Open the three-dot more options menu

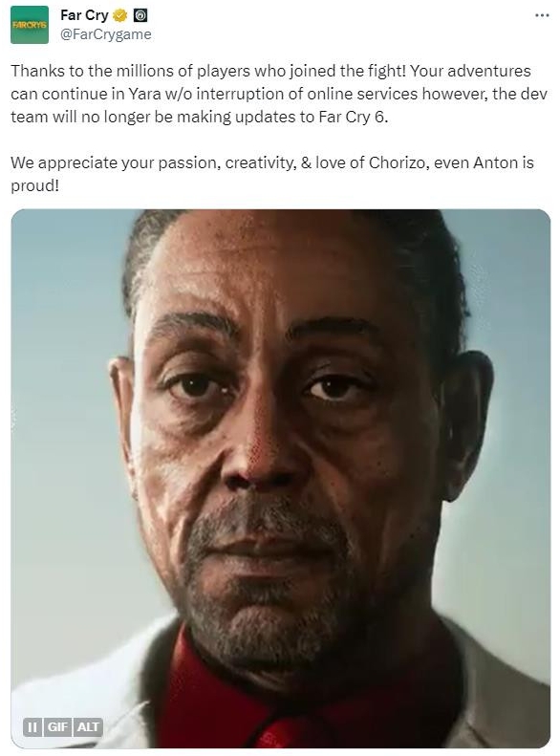tap(542, 15)
